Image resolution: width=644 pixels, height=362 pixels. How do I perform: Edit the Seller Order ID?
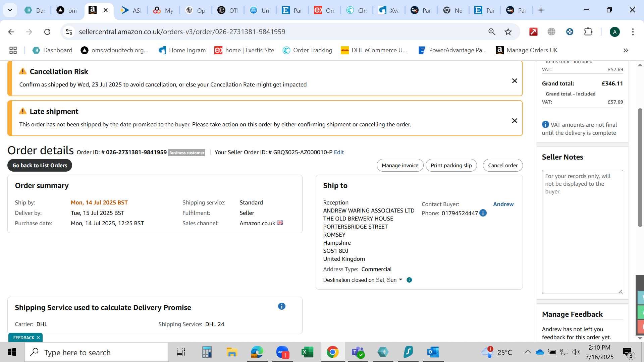point(339,152)
